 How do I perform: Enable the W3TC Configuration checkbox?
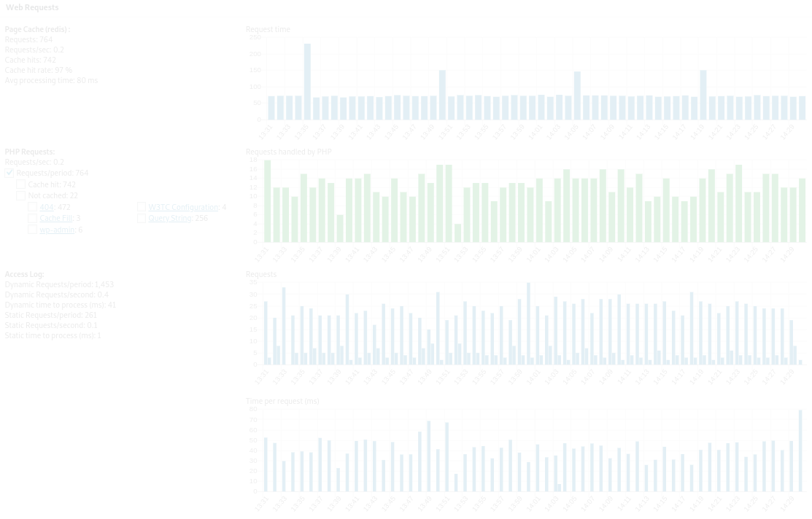pyautogui.click(x=142, y=207)
